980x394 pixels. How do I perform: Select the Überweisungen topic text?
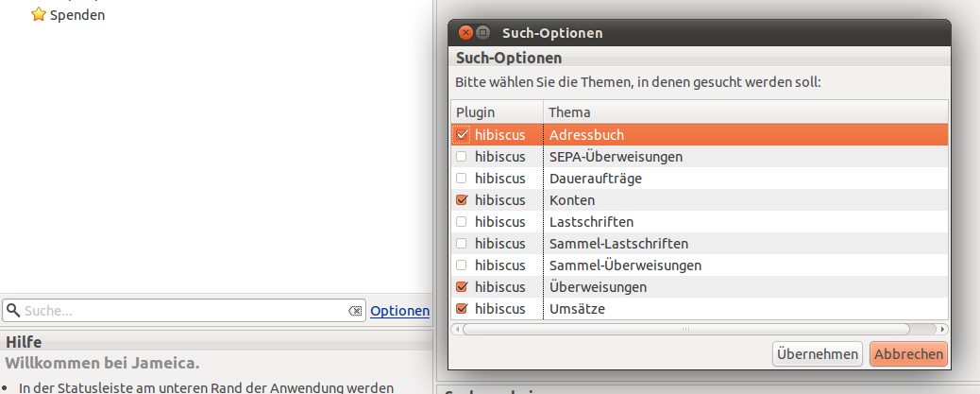tap(599, 287)
